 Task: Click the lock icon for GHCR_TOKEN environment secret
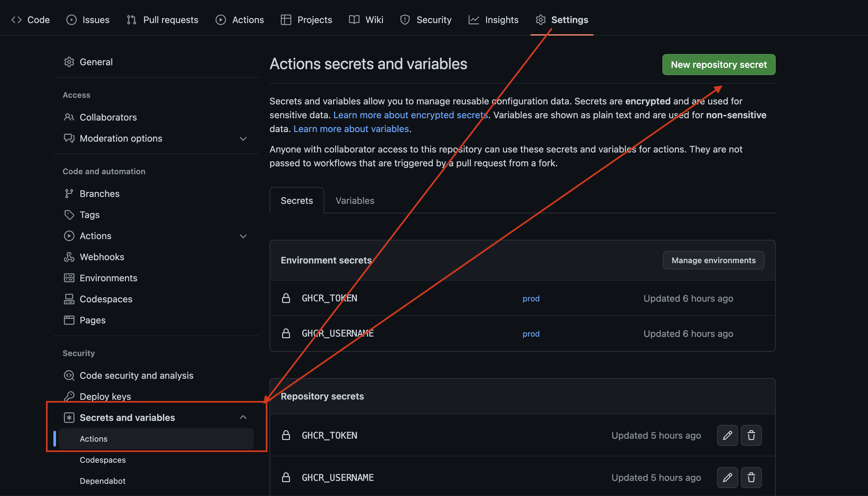coord(286,298)
